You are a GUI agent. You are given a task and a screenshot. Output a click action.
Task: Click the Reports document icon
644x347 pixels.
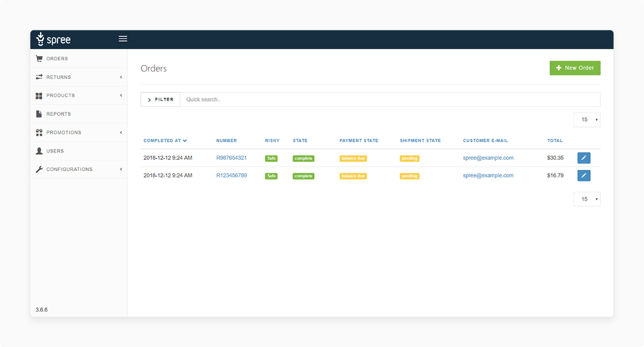click(x=39, y=114)
